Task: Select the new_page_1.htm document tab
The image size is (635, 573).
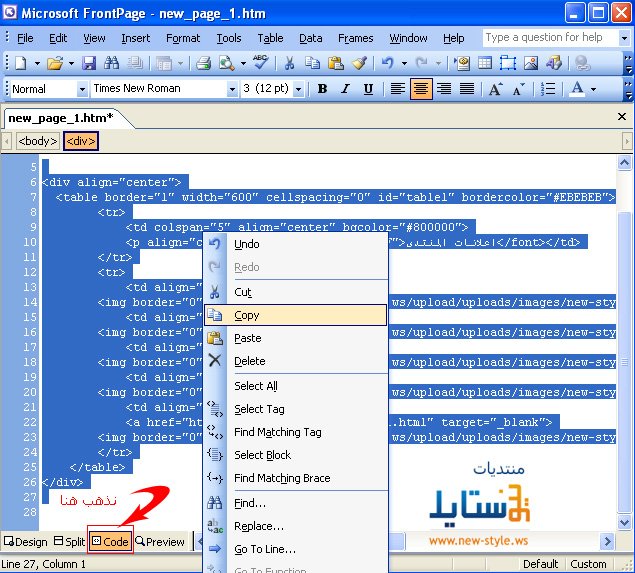Action: coord(61,118)
